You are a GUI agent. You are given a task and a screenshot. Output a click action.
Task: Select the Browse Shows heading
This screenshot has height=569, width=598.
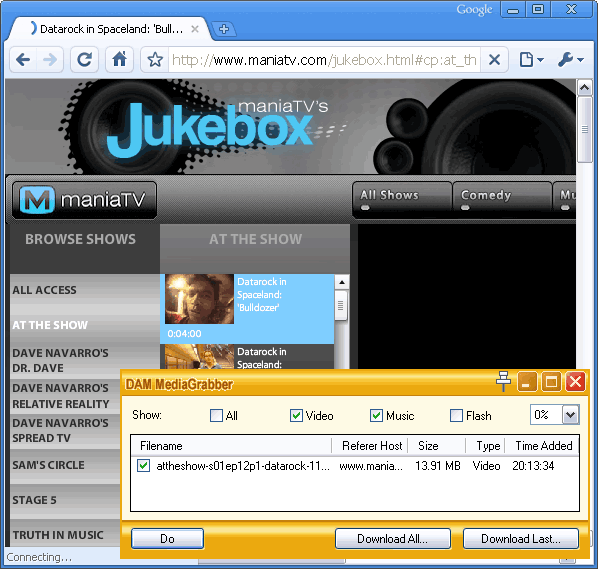[x=80, y=239]
